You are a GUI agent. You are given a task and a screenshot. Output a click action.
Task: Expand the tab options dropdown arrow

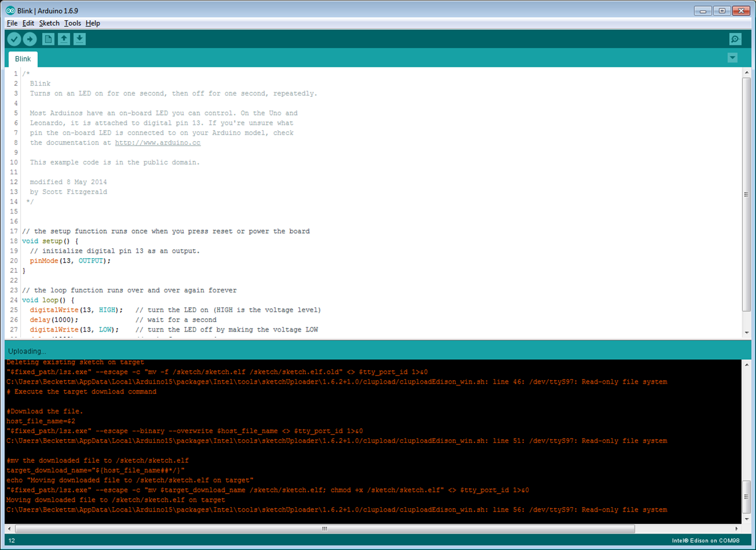(732, 58)
